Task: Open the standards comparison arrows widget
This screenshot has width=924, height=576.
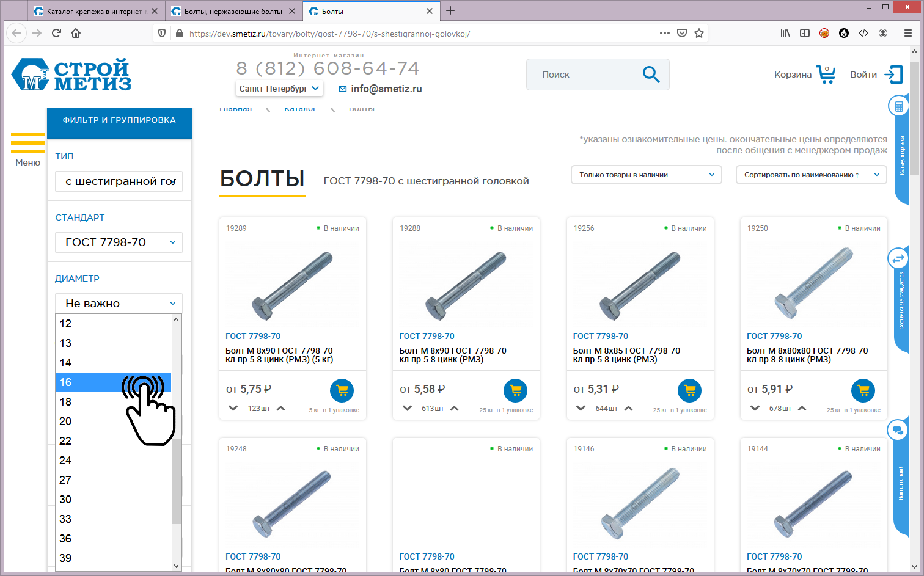Action: (x=898, y=259)
